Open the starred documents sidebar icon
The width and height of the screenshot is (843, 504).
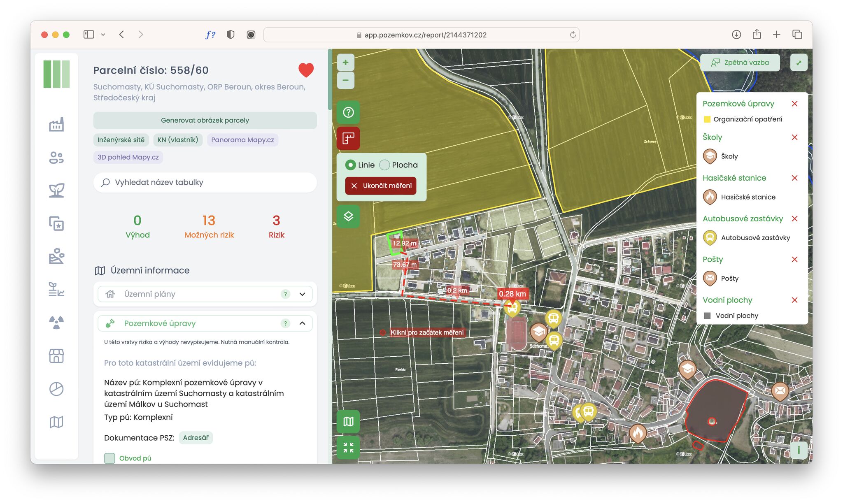[56, 223]
